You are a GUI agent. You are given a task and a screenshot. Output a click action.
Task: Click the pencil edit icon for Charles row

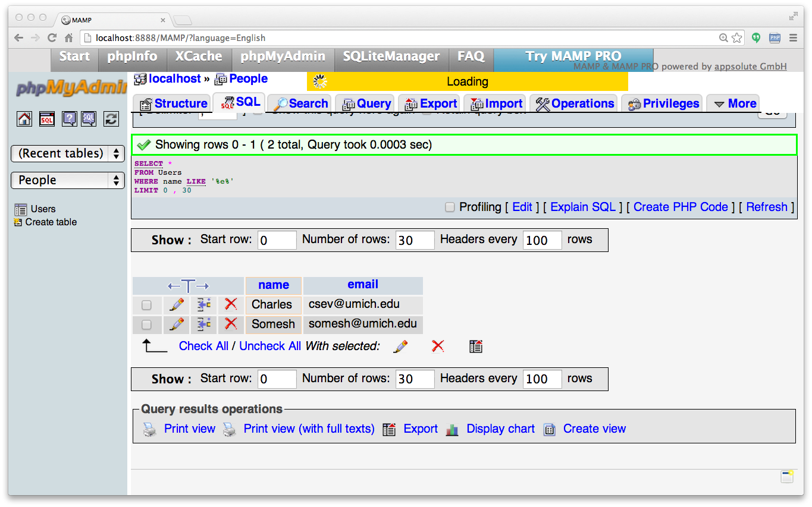[177, 305]
